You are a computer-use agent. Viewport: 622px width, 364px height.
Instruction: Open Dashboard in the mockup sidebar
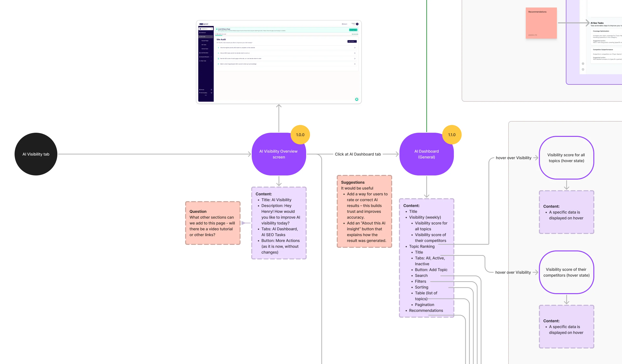pos(203,33)
